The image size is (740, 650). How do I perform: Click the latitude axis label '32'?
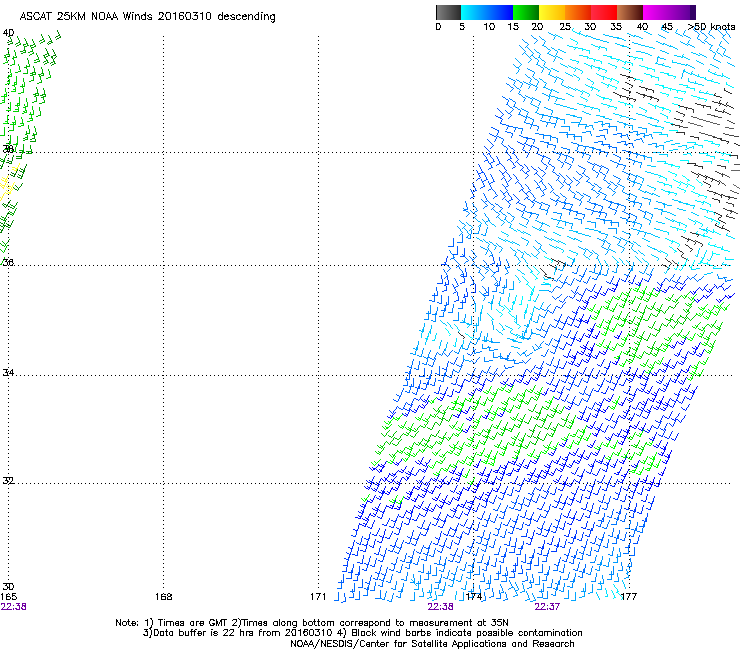point(8,481)
